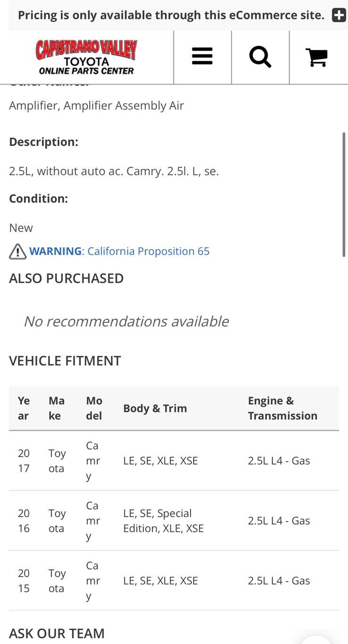Select the 2017 Camry year cell
This screenshot has width=348, height=644.
pyautogui.click(x=24, y=460)
